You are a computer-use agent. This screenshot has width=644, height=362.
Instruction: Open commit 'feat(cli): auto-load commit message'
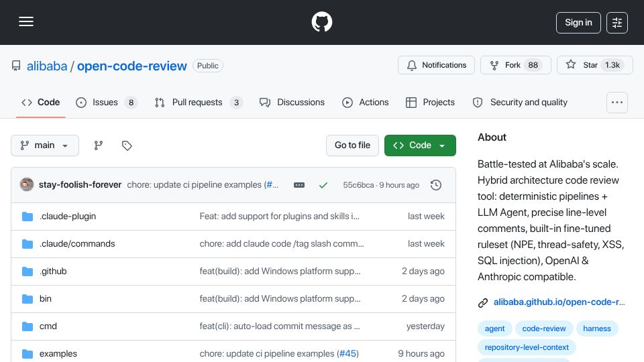pyautogui.click(x=280, y=326)
